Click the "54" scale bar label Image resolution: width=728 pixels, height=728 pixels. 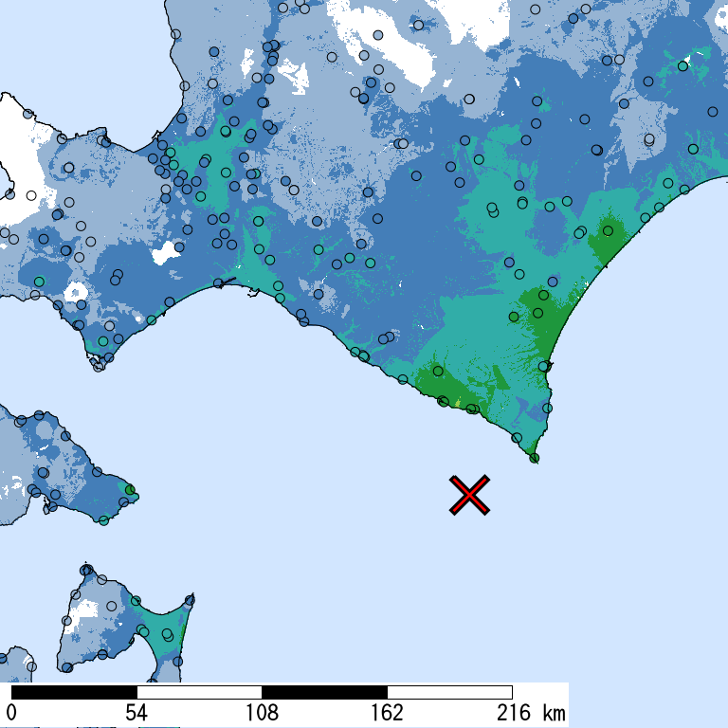pos(136,713)
